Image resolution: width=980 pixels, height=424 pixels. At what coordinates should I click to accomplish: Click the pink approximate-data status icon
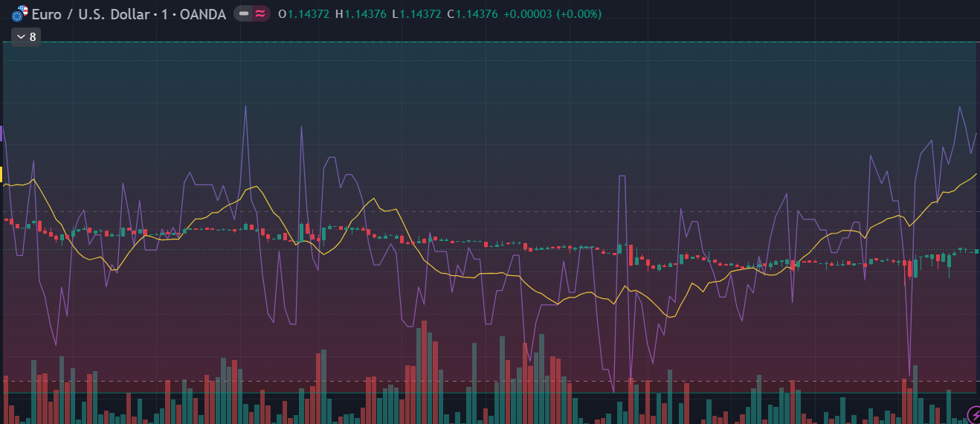click(260, 13)
